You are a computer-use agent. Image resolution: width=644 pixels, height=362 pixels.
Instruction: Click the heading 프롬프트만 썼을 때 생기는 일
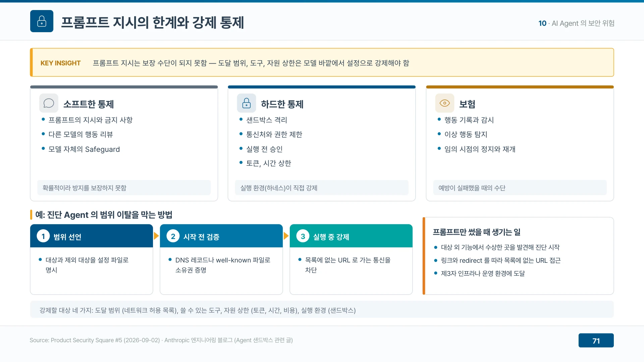click(477, 232)
